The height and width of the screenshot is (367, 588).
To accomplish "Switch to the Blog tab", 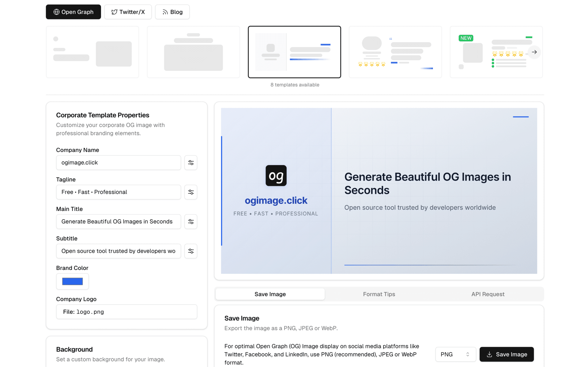I will [172, 12].
